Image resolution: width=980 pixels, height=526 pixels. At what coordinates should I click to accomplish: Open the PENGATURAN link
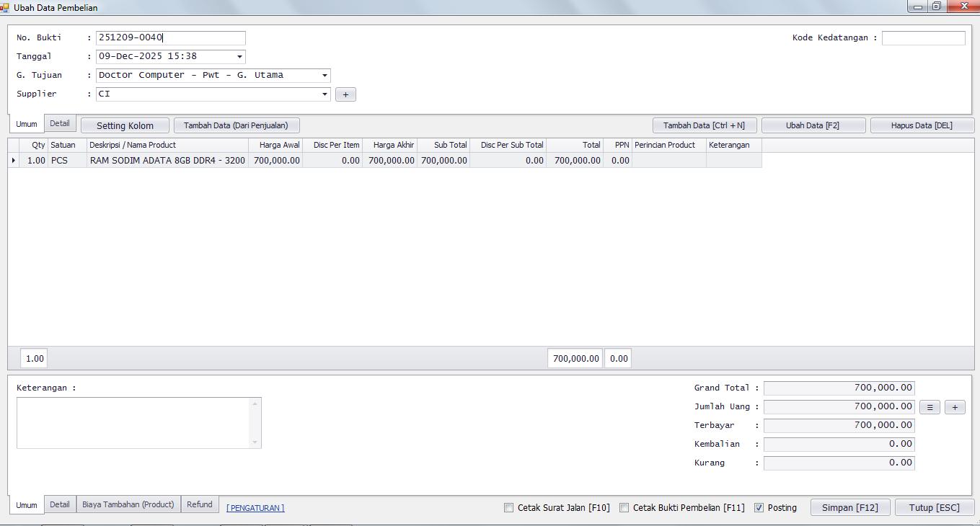pyautogui.click(x=255, y=508)
